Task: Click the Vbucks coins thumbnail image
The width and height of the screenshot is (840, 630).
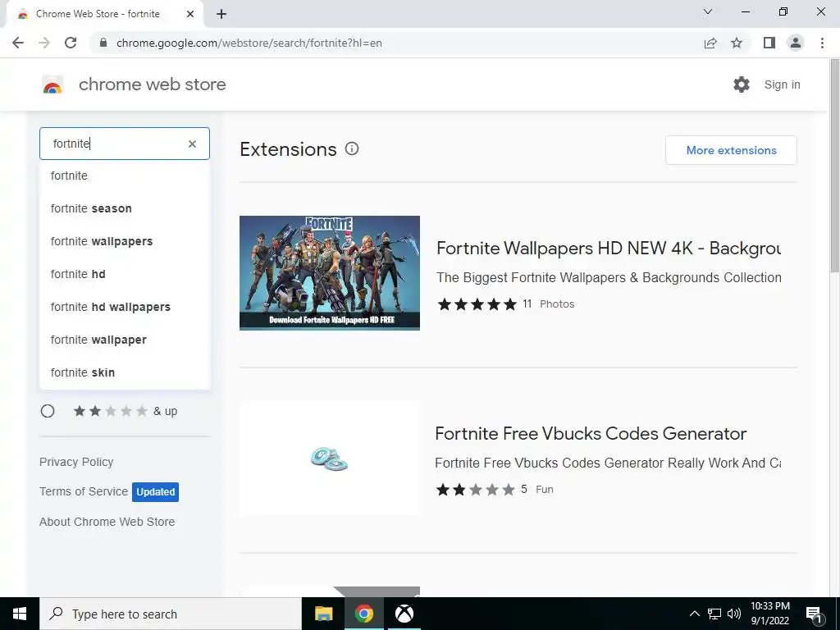Action: pyautogui.click(x=330, y=459)
